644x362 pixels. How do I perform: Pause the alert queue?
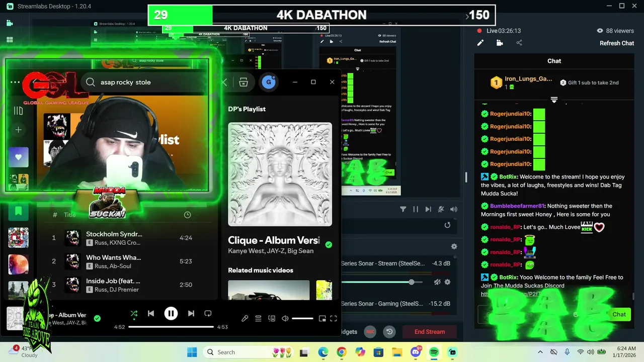coord(416,209)
